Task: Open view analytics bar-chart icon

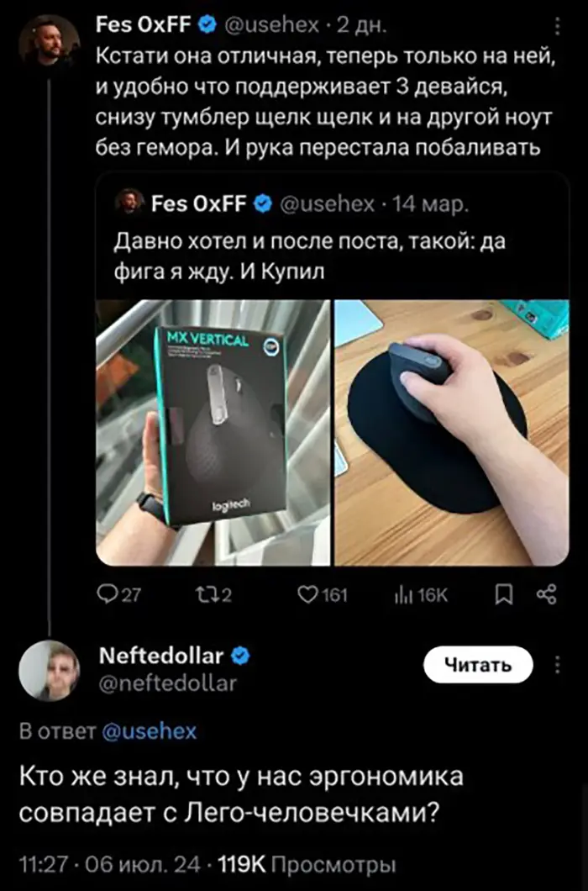Action: click(x=402, y=595)
